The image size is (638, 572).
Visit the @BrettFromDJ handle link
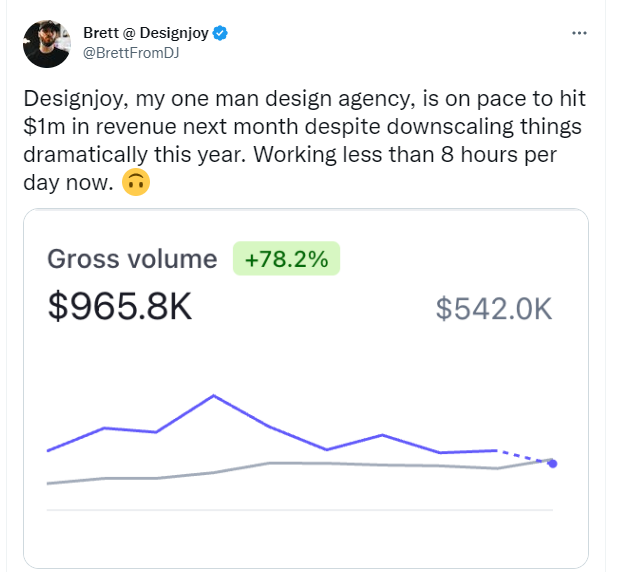pyautogui.click(x=131, y=53)
